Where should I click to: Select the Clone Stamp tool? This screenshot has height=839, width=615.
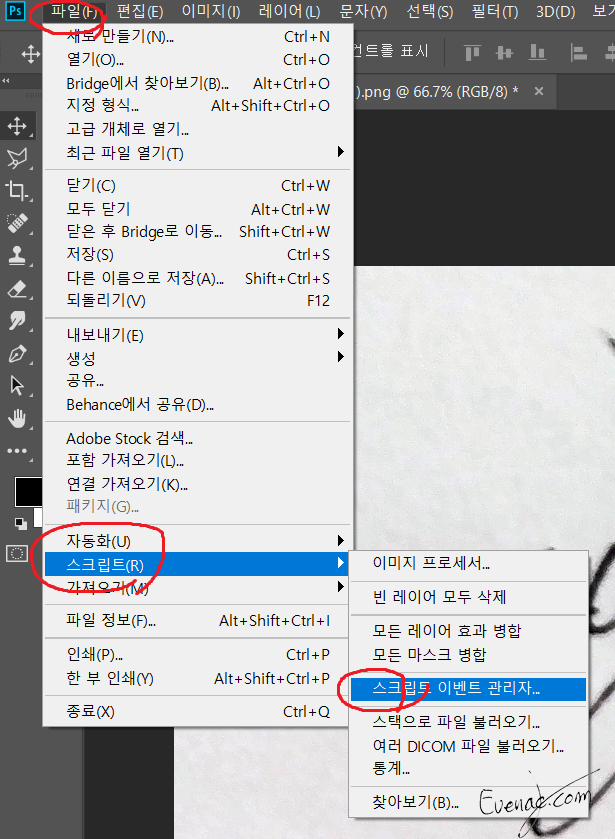[x=17, y=255]
